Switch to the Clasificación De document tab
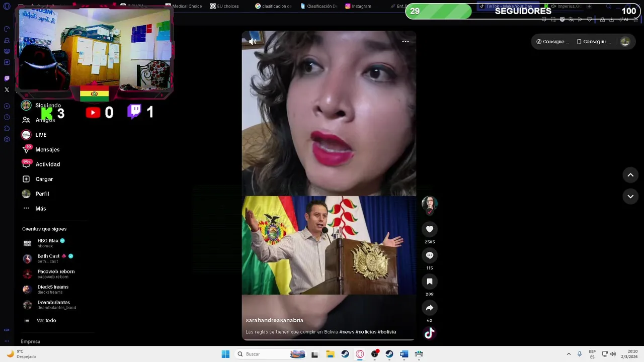This screenshot has height=362, width=644. (x=319, y=6)
